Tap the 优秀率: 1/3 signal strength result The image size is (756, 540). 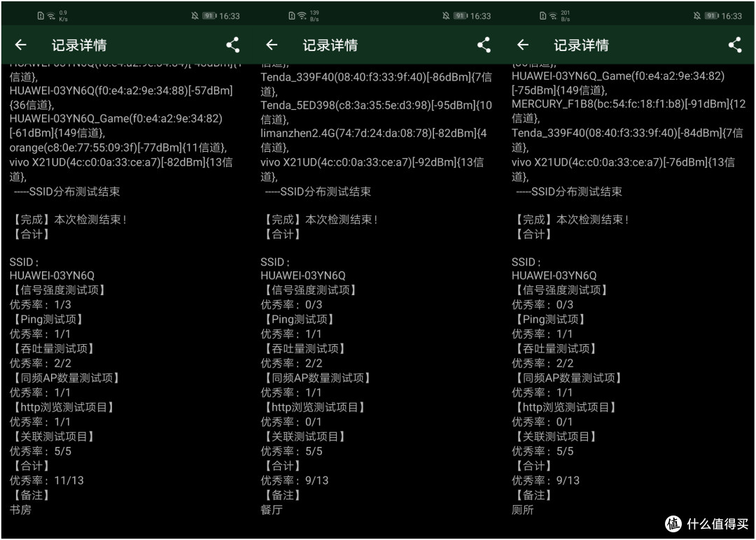click(x=40, y=304)
